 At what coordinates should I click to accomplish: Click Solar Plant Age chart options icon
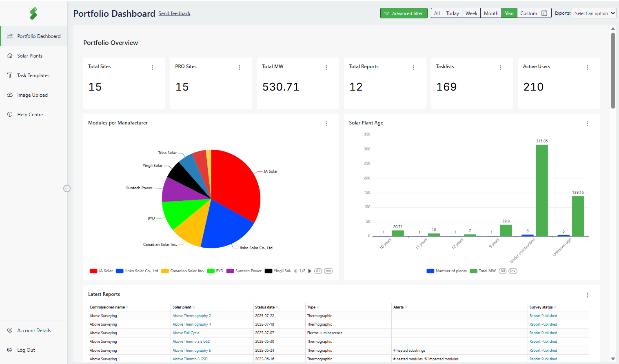pyautogui.click(x=587, y=124)
